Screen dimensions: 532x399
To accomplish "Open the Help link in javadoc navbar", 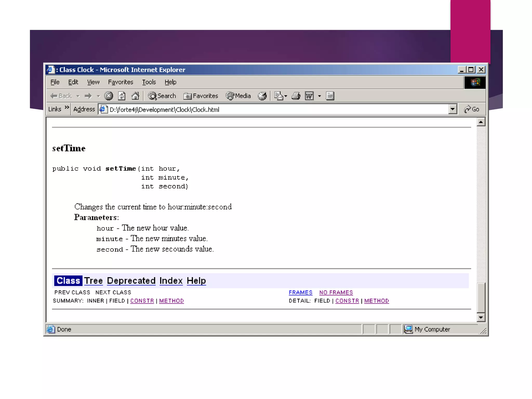I will pos(196,281).
